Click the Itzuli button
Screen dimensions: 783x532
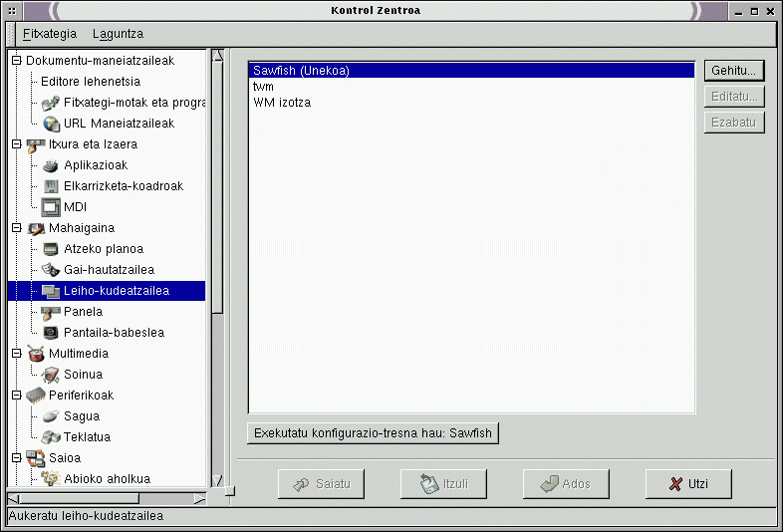click(x=443, y=484)
